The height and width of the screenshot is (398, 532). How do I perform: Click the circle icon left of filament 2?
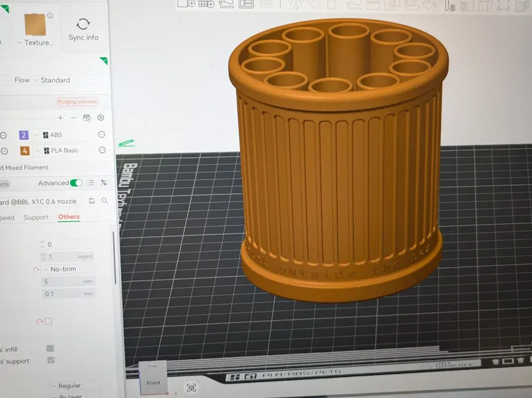tap(3, 136)
